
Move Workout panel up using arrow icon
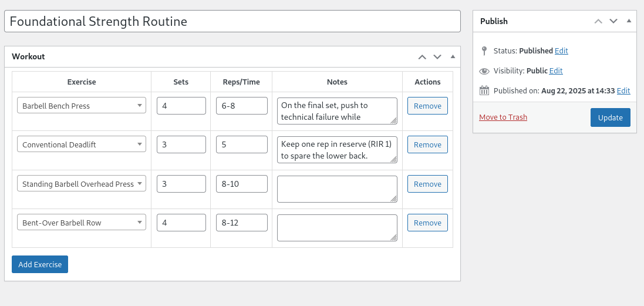point(422,57)
